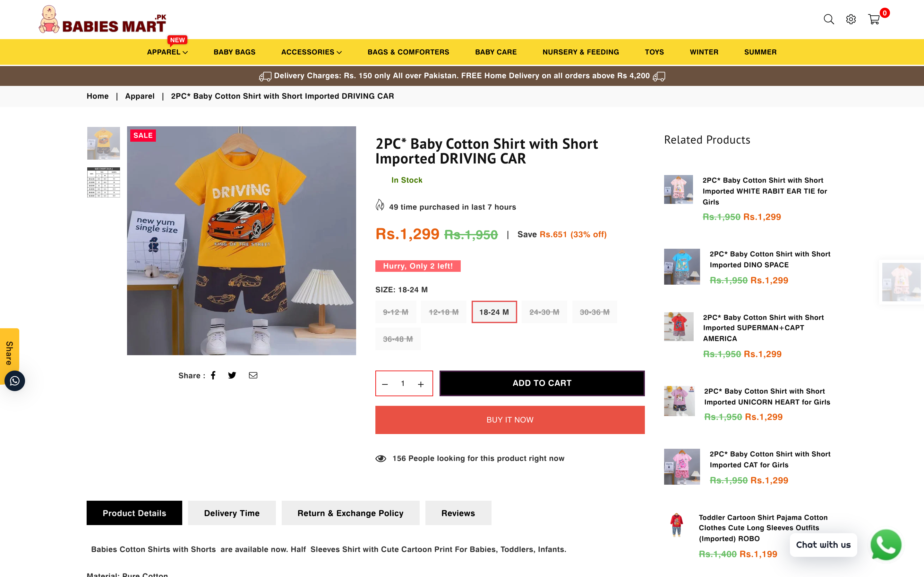Share product via email envelope icon
The width and height of the screenshot is (924, 577).
(x=253, y=375)
